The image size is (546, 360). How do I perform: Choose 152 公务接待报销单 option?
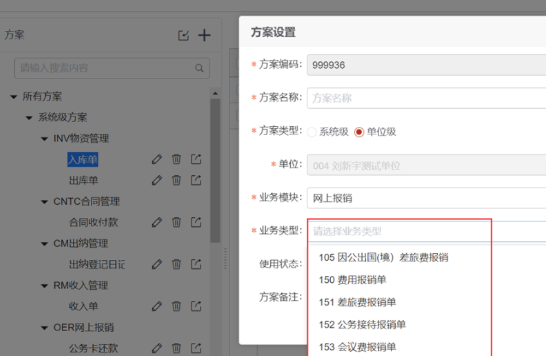tap(362, 324)
